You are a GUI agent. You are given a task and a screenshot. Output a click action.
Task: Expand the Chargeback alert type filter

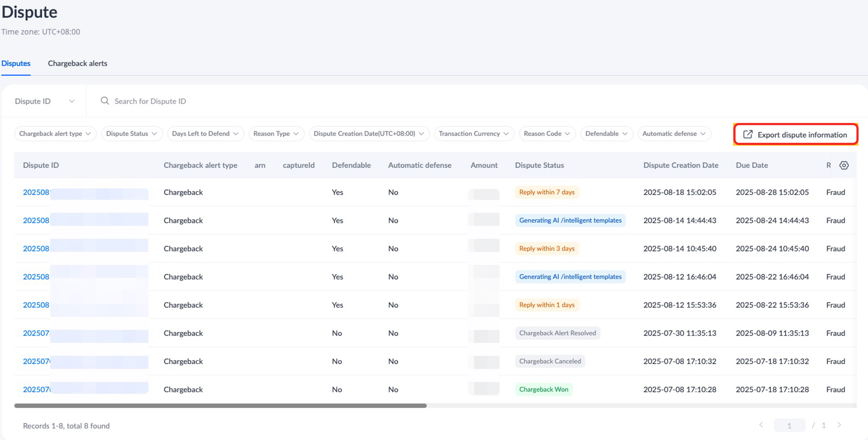55,134
